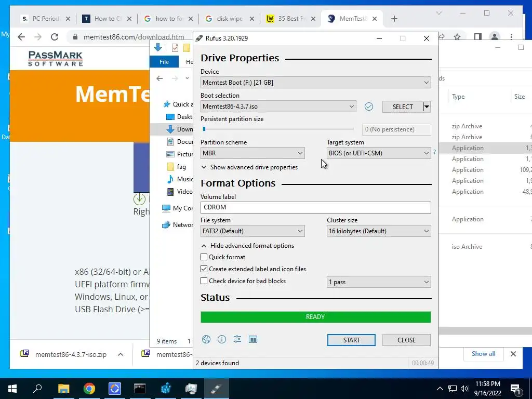
Task: Uncheck Create extended label and icon files
Action: (x=204, y=269)
